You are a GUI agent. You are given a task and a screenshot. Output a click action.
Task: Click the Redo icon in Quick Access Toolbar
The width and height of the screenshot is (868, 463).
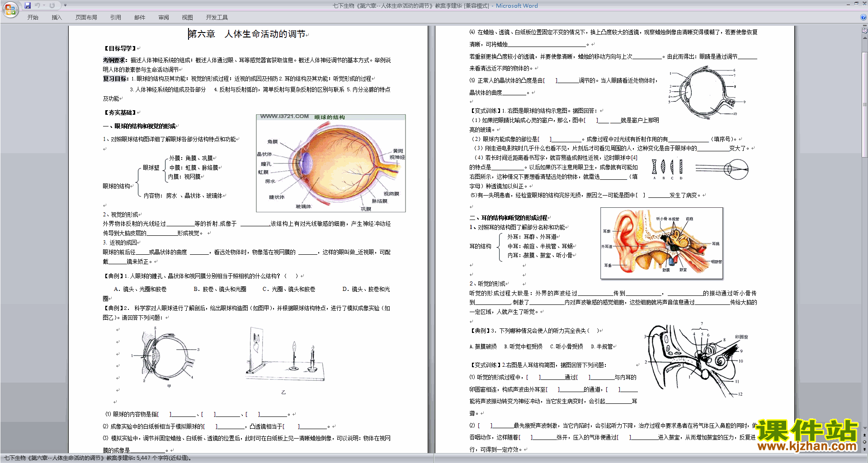pos(52,5)
